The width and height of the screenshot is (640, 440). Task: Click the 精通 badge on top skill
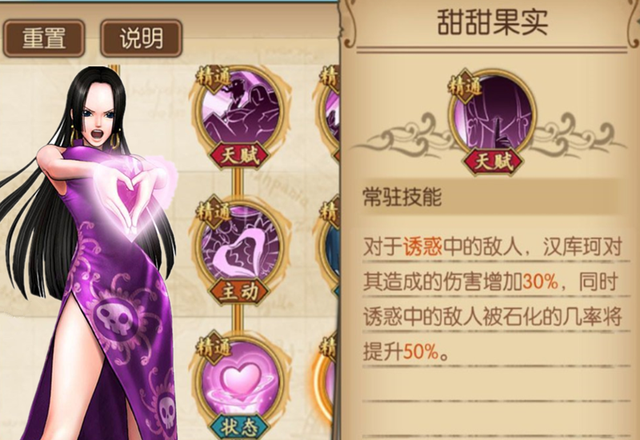[213, 78]
